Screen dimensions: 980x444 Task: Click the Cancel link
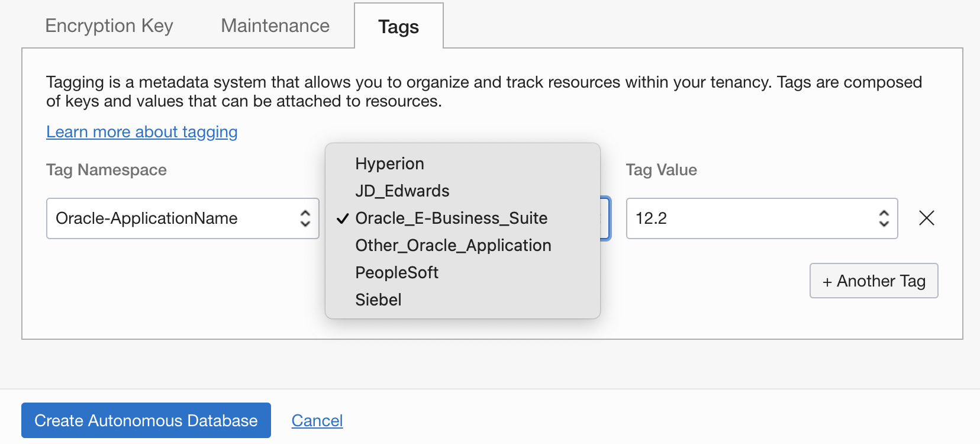pyautogui.click(x=317, y=420)
